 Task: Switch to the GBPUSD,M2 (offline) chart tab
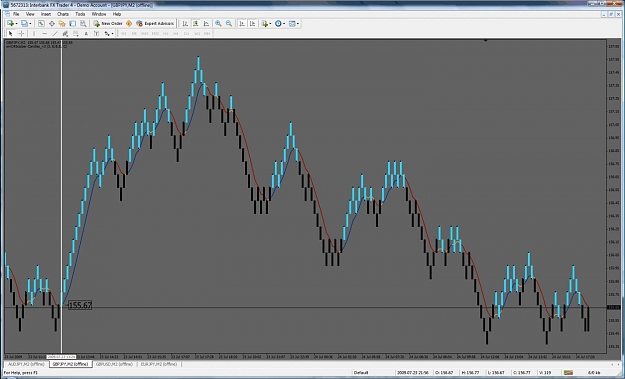pos(114,364)
